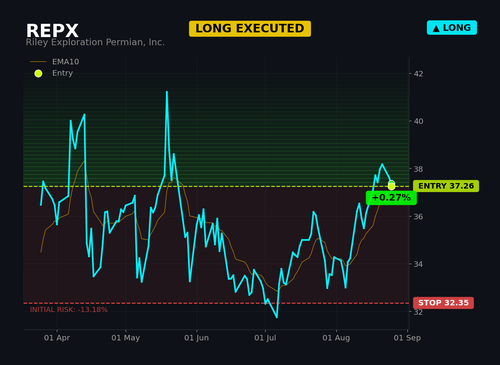
Task: Click the 01 May axis label
Action: pyautogui.click(x=126, y=338)
